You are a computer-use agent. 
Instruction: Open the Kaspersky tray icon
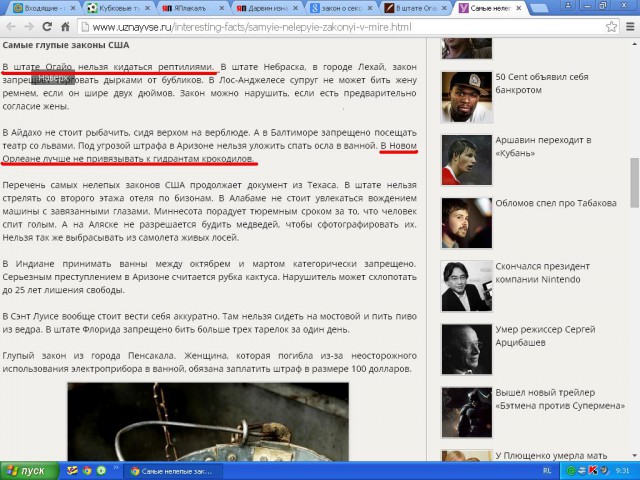coord(593,471)
